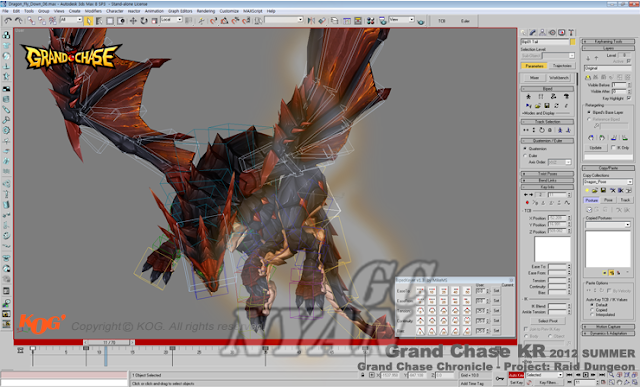
Task: Click the Go to Start playback button
Action: point(569,375)
